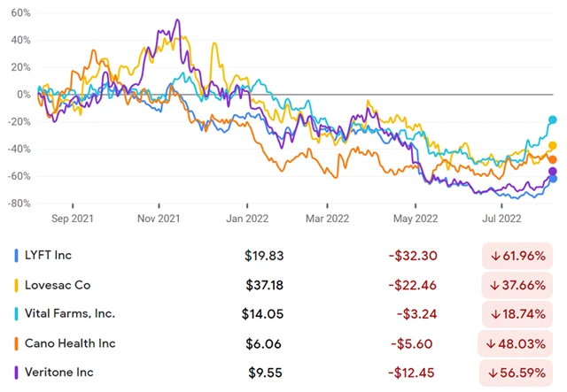Click the Vital Farms teal color marker
The width and height of the screenshot is (567, 392).
tap(17, 313)
